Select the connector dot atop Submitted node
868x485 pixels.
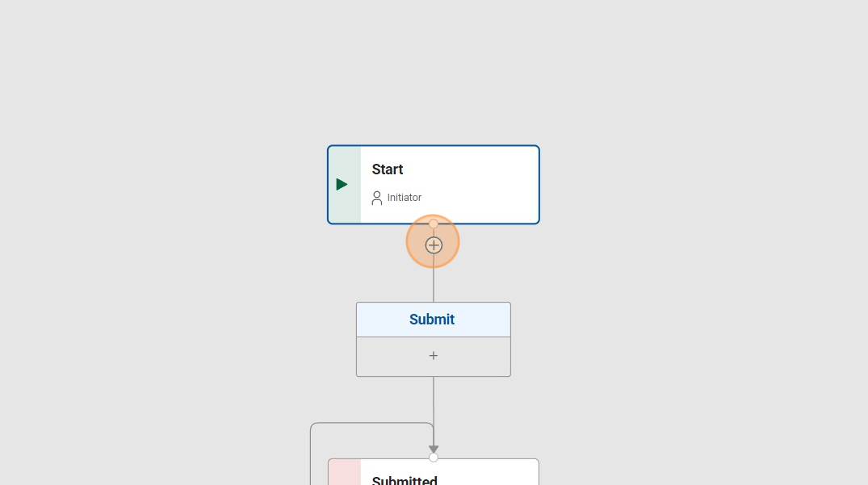434,458
